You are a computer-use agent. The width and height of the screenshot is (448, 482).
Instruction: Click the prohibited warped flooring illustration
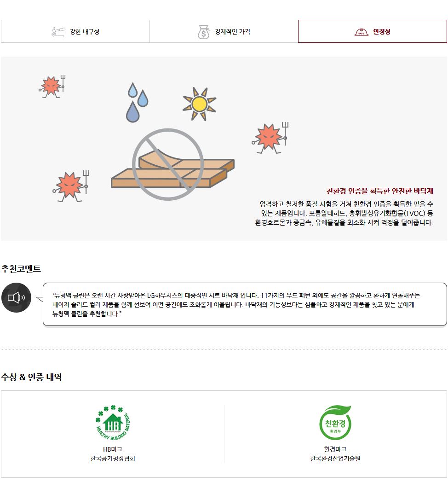(172, 164)
